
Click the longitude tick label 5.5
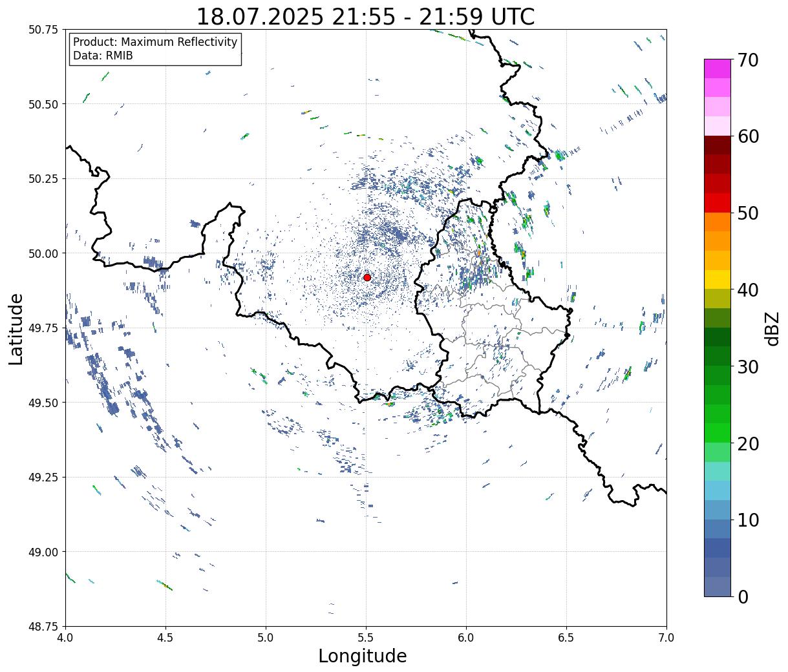[x=366, y=638]
